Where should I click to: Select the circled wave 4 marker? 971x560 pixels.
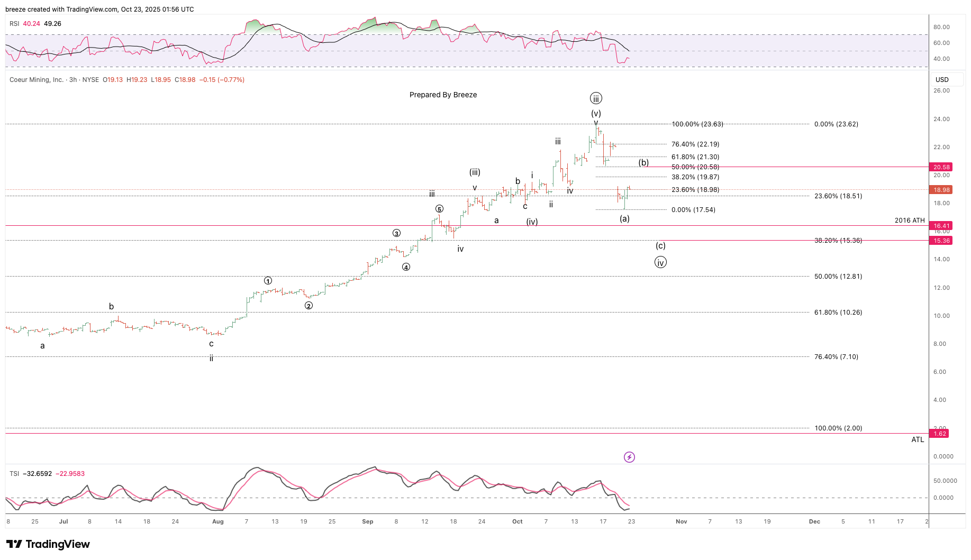click(406, 267)
